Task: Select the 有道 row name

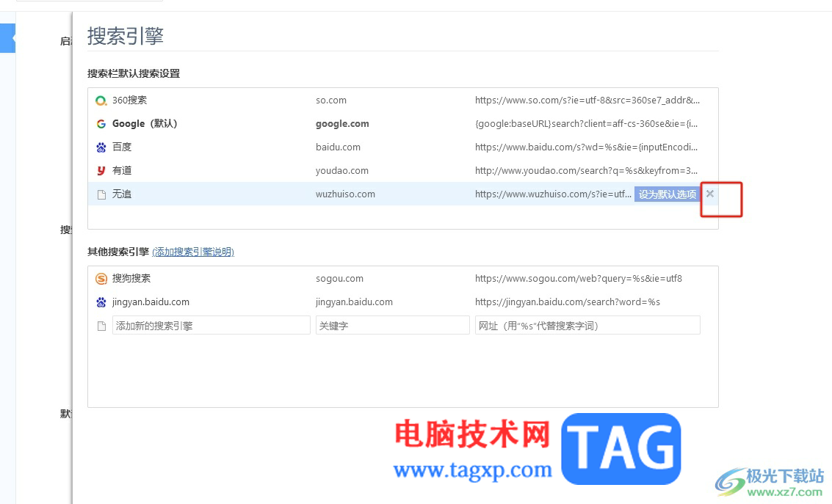Action: (x=121, y=171)
